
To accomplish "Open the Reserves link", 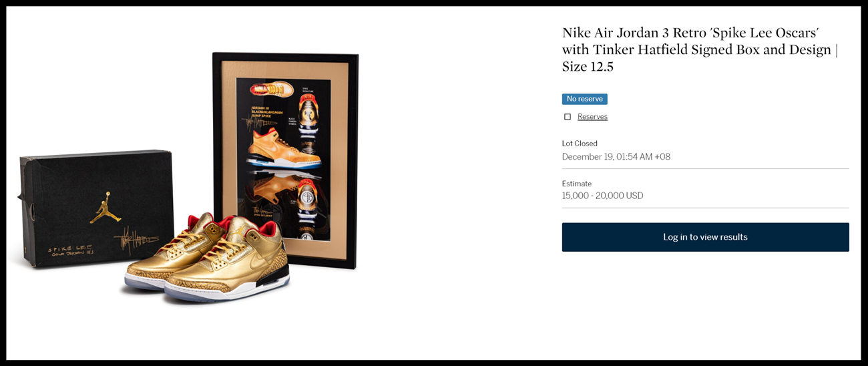I will (x=592, y=117).
